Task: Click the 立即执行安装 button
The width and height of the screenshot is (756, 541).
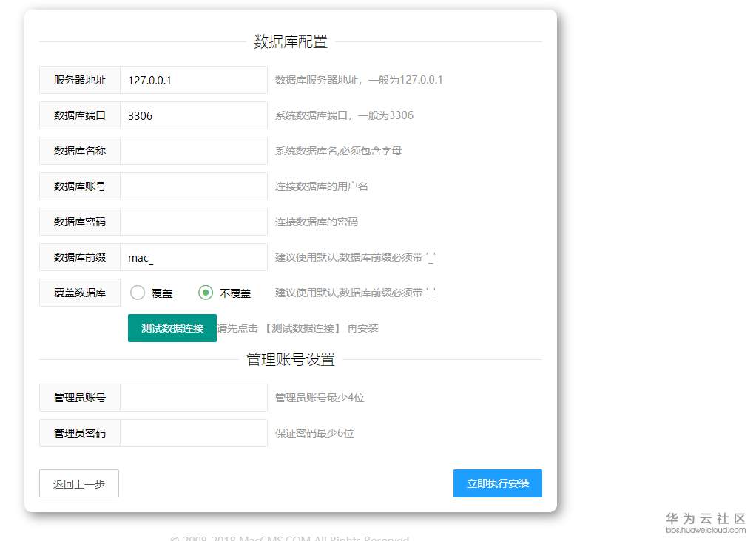Action: click(x=497, y=483)
